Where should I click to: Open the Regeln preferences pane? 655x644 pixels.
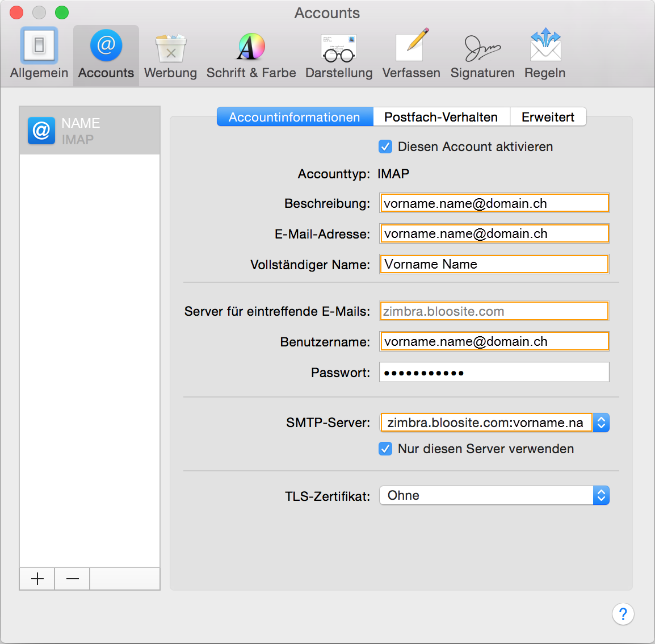pos(545,55)
